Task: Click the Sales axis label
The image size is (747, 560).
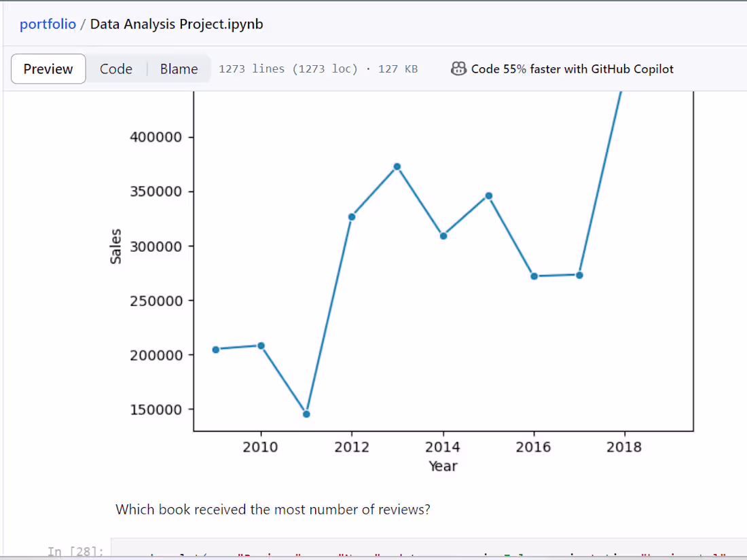Action: (x=115, y=244)
